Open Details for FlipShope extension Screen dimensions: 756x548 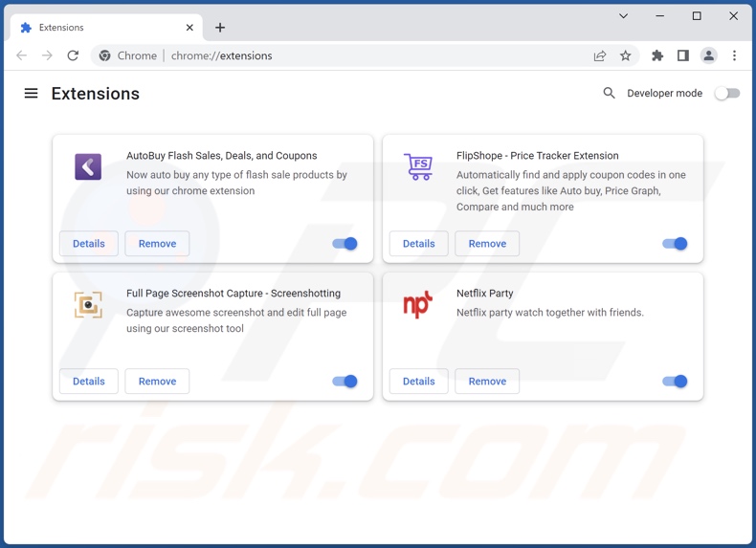point(418,243)
